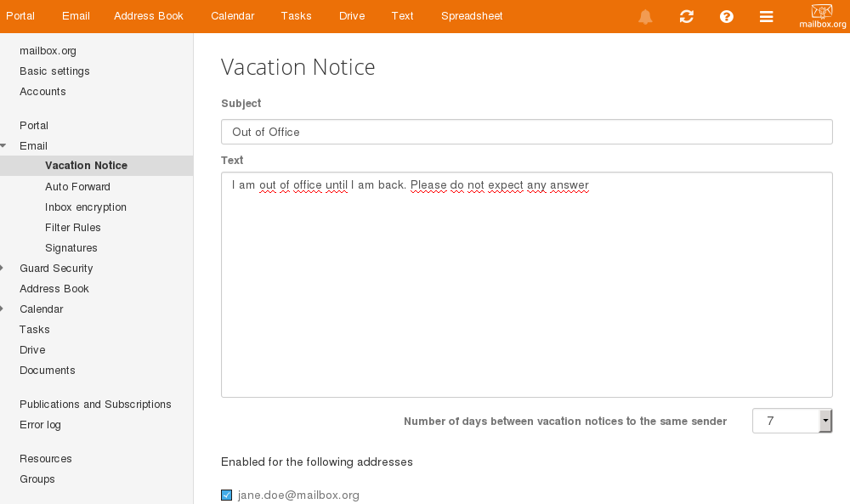Click inside the vacation notice Text area
850x504 pixels.
[526, 285]
